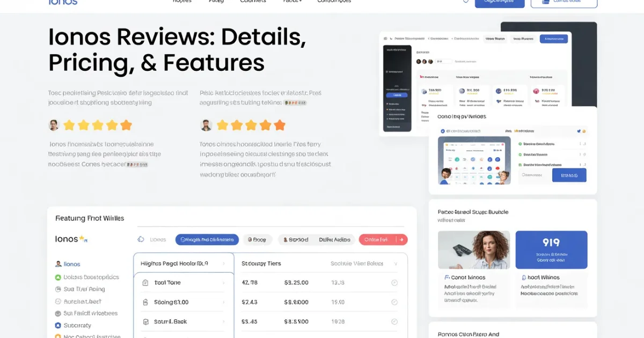
Task: Open the 'Sotrril. Back' row
Action: tap(182, 322)
